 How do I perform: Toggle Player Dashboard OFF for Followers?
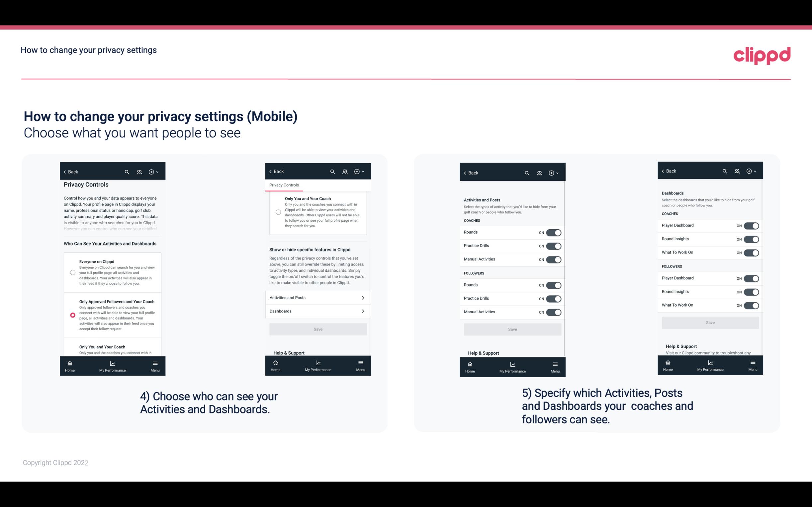tap(751, 278)
